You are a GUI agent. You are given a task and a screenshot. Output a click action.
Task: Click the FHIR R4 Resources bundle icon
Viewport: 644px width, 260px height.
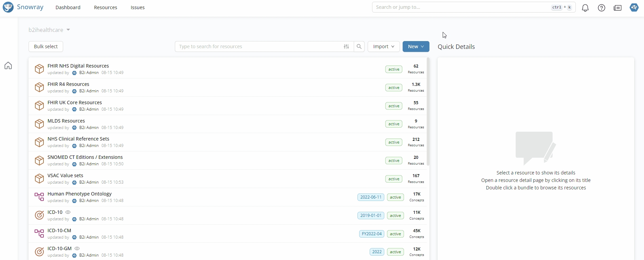tap(39, 87)
